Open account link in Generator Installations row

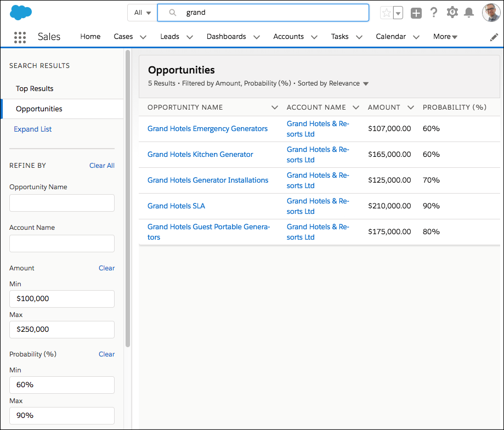pyautogui.click(x=318, y=180)
